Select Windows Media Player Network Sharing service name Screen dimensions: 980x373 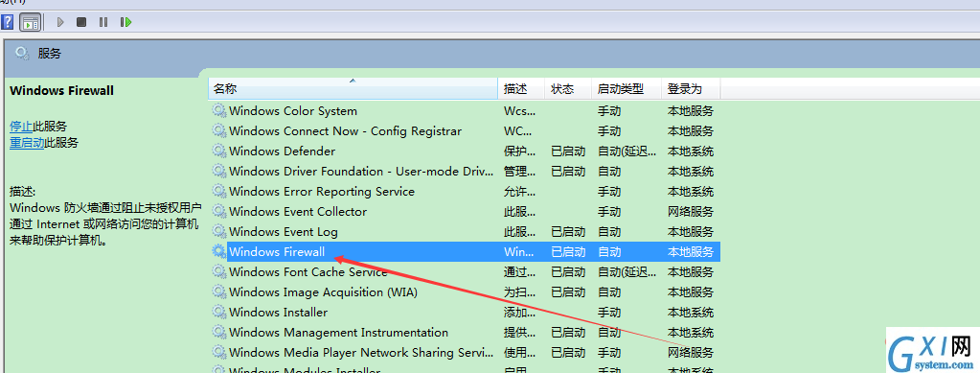(362, 352)
